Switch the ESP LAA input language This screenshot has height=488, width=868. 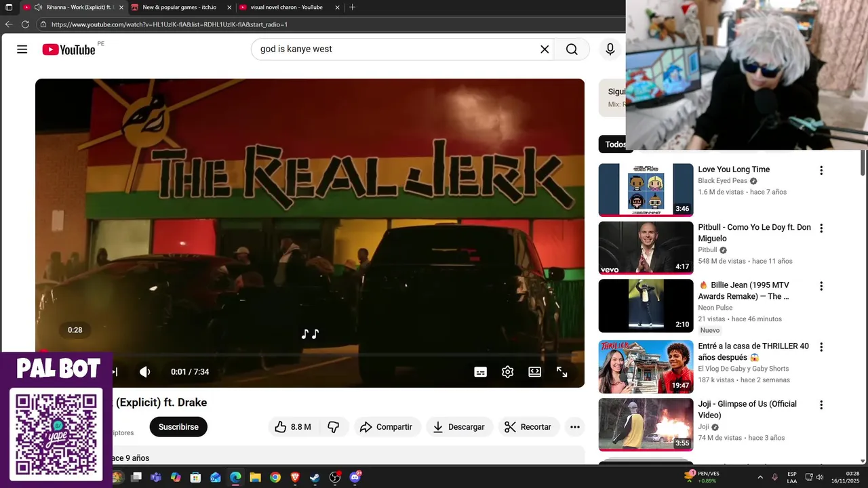click(x=791, y=477)
